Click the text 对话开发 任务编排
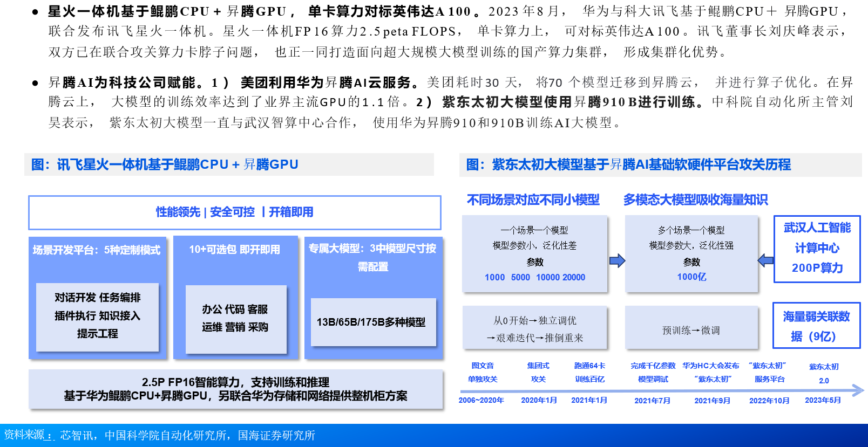The width and height of the screenshot is (868, 447). (97, 297)
